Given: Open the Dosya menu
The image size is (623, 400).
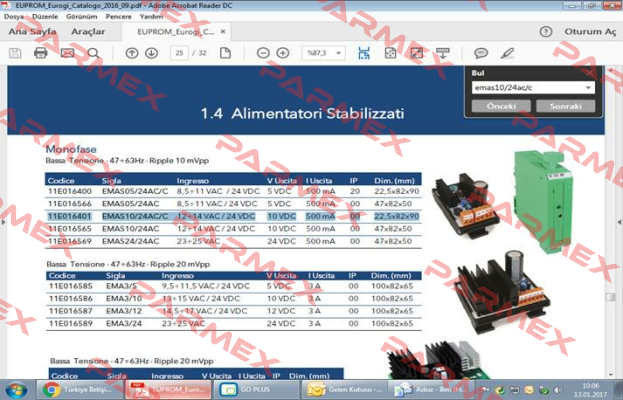Looking at the screenshot, I should (14, 17).
